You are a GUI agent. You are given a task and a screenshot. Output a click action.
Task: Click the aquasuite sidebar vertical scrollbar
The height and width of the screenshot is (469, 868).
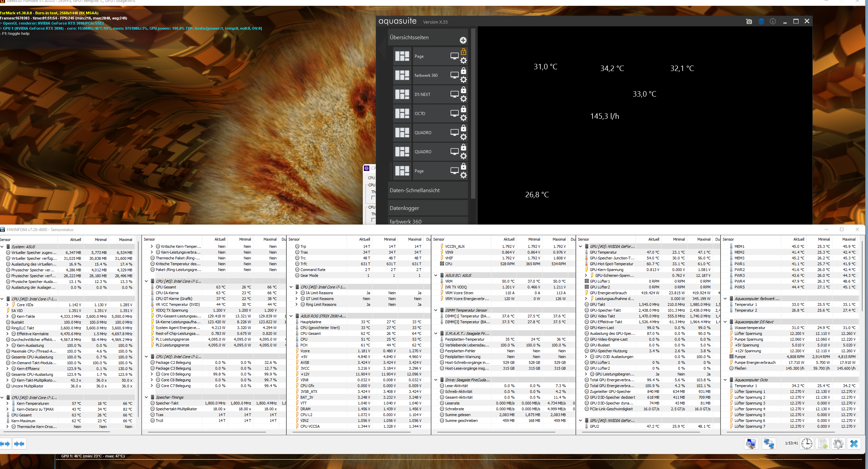pos(473,113)
